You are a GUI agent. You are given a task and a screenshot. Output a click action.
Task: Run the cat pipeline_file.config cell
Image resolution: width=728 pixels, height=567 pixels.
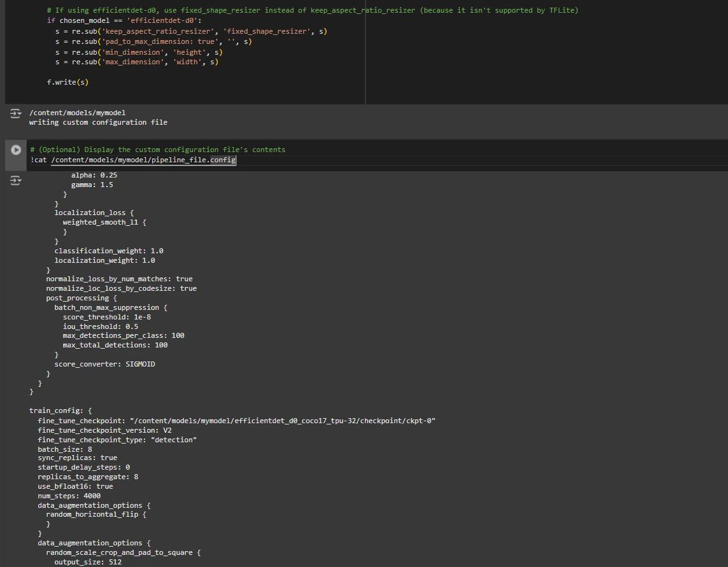coord(16,150)
